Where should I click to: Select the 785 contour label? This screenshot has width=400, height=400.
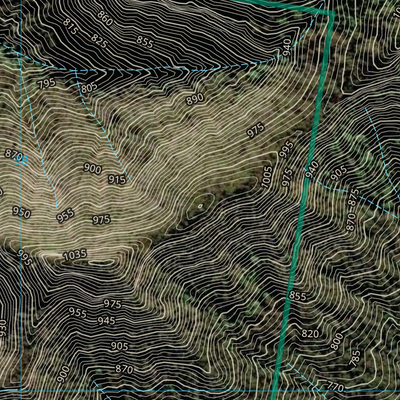(356, 359)
